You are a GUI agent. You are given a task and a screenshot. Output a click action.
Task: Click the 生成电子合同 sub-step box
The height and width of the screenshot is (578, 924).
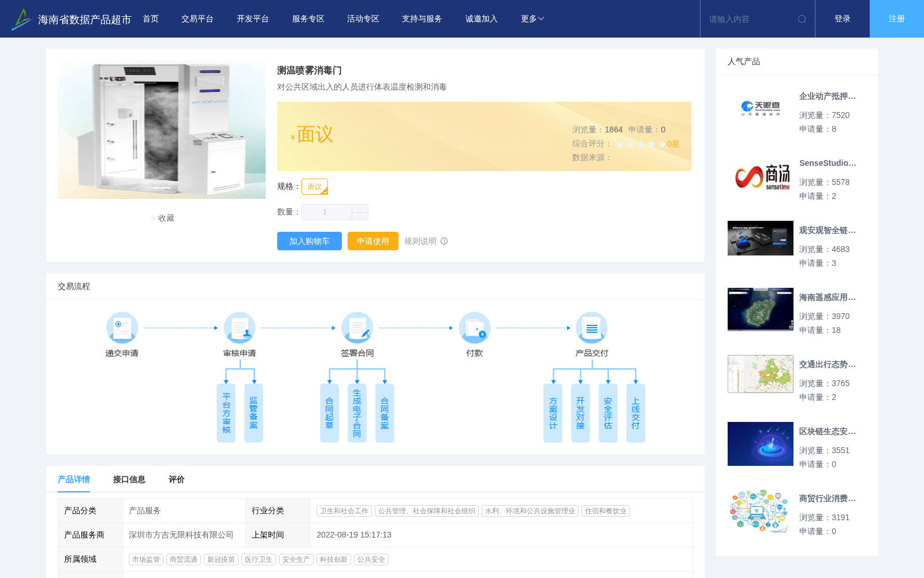click(357, 413)
